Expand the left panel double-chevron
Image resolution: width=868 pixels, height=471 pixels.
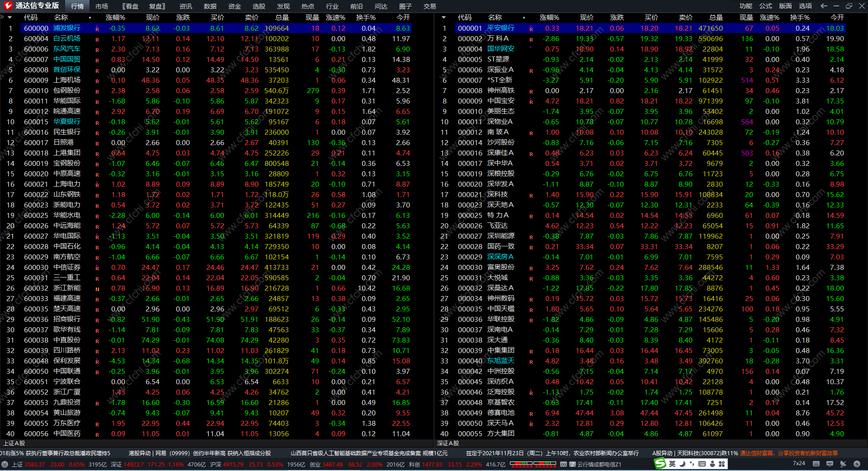click(2, 17)
